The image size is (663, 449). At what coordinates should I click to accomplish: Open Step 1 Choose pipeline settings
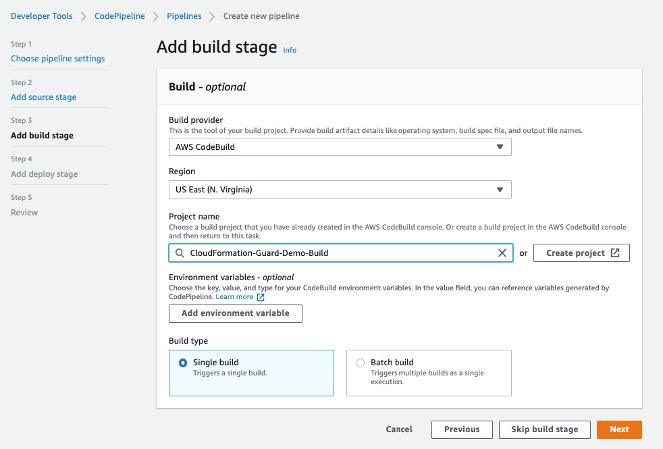58,58
